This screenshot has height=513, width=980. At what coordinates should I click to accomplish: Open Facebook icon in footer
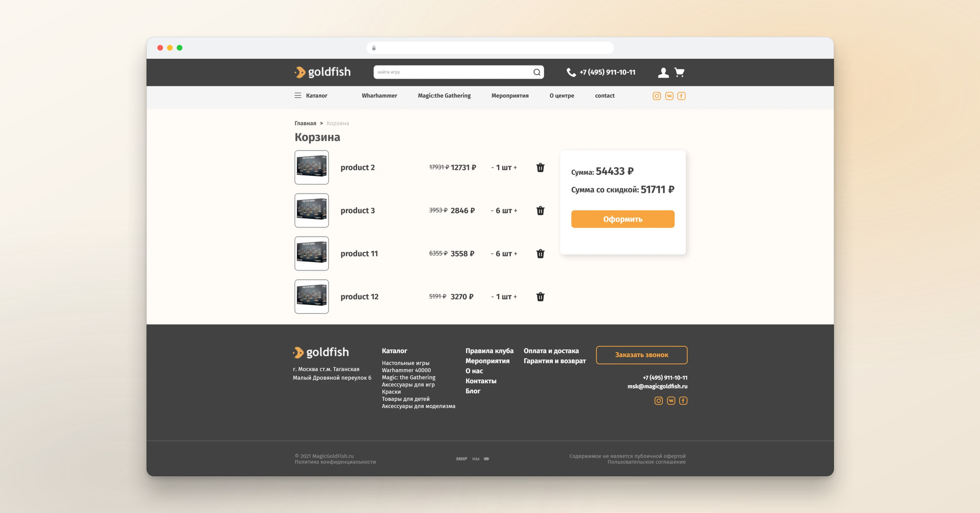(x=683, y=401)
